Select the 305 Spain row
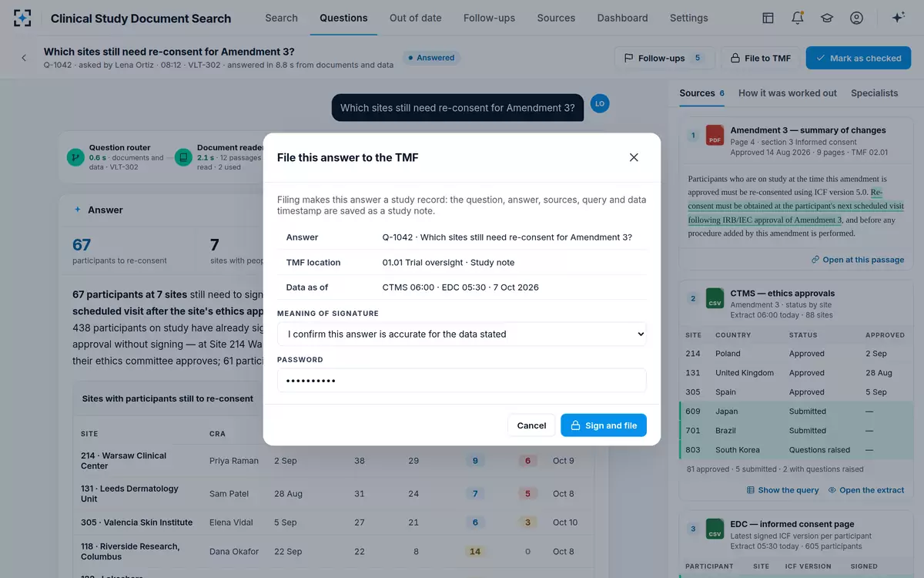Viewport: 924px width, 578px height. click(796, 392)
